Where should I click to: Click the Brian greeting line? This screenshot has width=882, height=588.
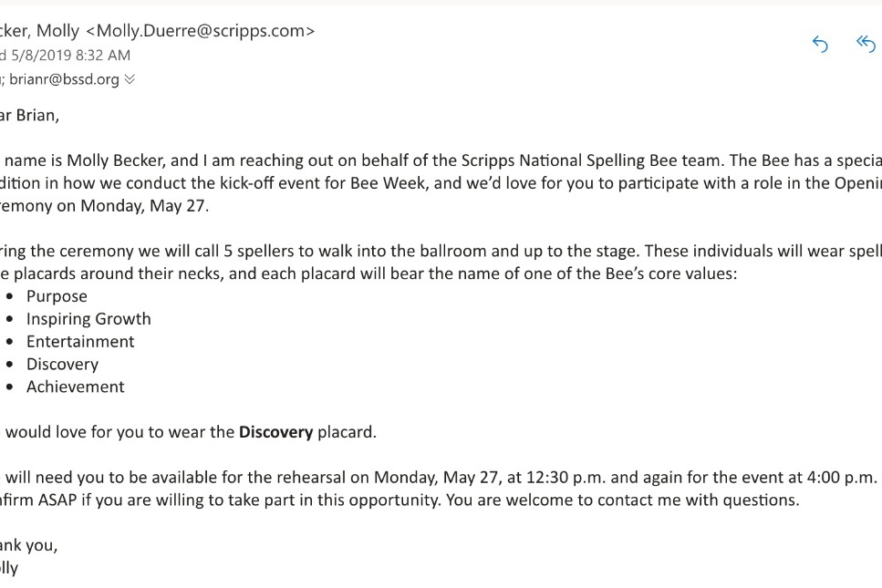click(29, 115)
